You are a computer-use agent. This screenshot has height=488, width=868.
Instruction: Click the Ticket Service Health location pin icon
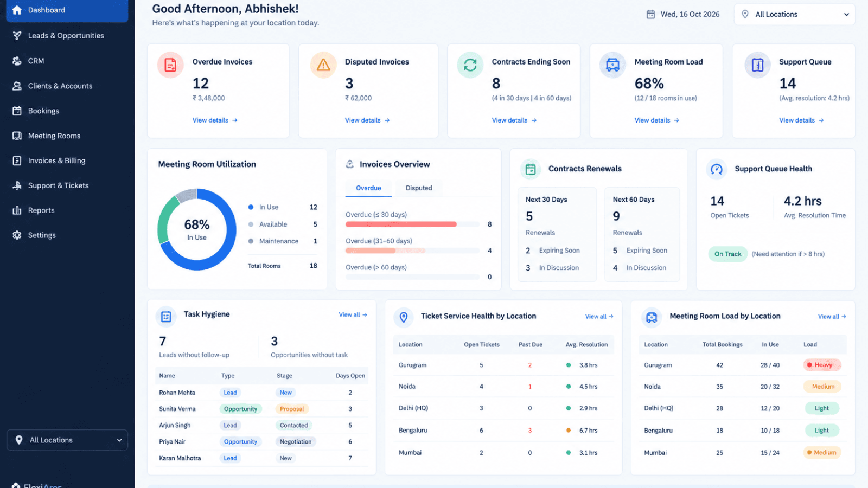404,317
